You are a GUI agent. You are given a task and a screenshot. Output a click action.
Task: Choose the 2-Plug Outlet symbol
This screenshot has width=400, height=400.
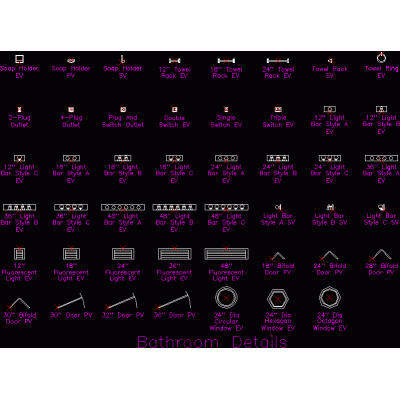(19, 109)
